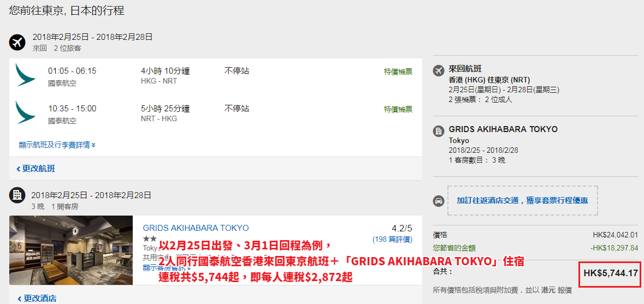
Task: Click the 特價機票 label on the return flight
Action: pyautogui.click(x=398, y=110)
